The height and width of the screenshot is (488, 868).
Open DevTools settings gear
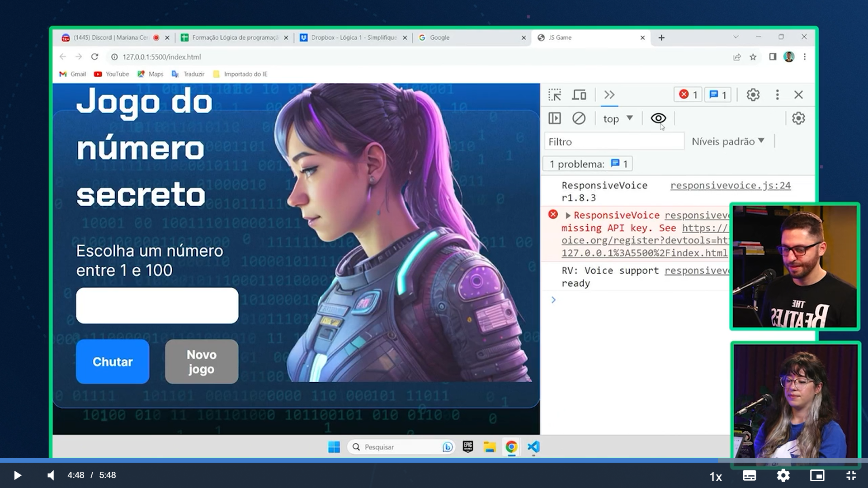point(753,95)
